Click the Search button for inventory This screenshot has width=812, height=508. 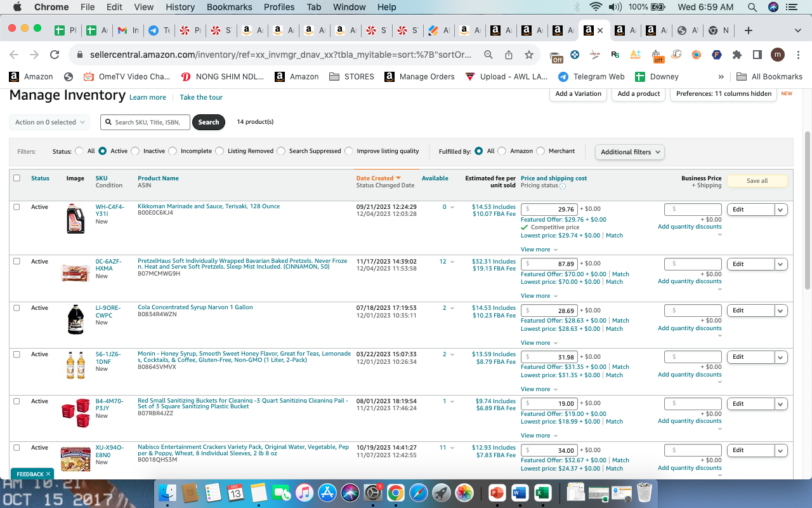coord(209,122)
